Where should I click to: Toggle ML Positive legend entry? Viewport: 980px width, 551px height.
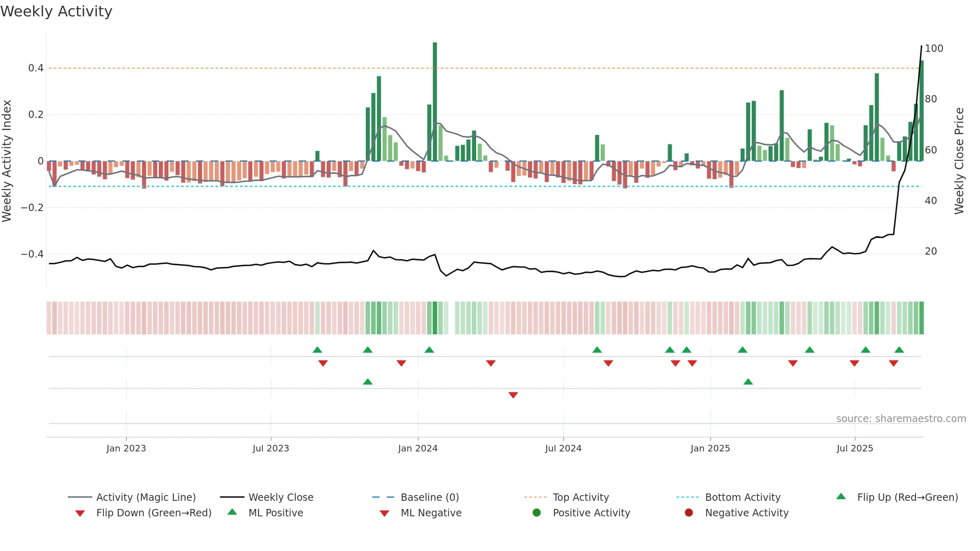[x=265, y=513]
